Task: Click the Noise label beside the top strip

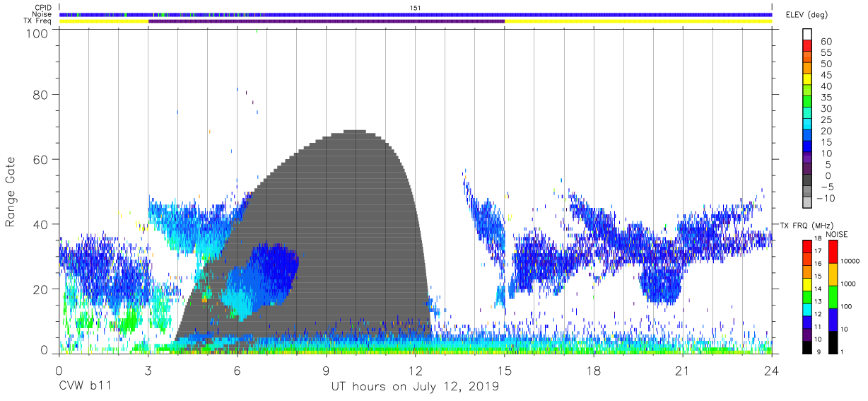Action: coord(42,14)
